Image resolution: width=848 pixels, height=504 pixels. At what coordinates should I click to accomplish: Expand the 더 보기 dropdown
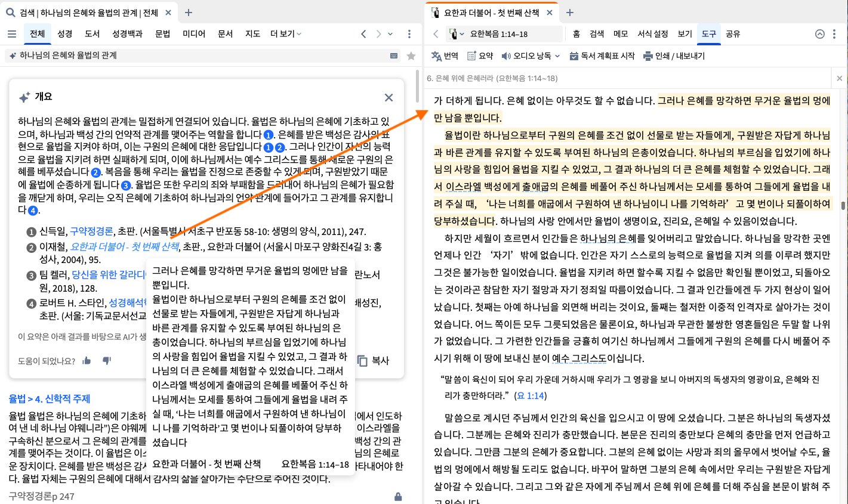tap(286, 34)
